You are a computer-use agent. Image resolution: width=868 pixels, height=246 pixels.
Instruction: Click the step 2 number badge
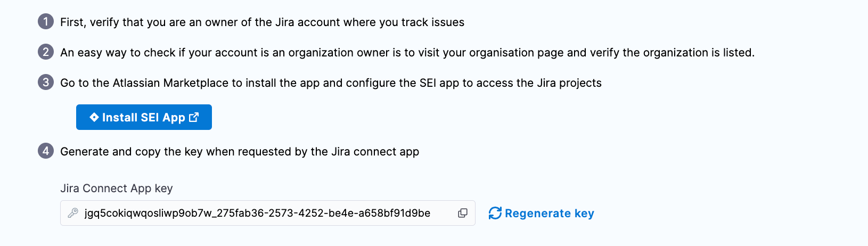coord(46,52)
